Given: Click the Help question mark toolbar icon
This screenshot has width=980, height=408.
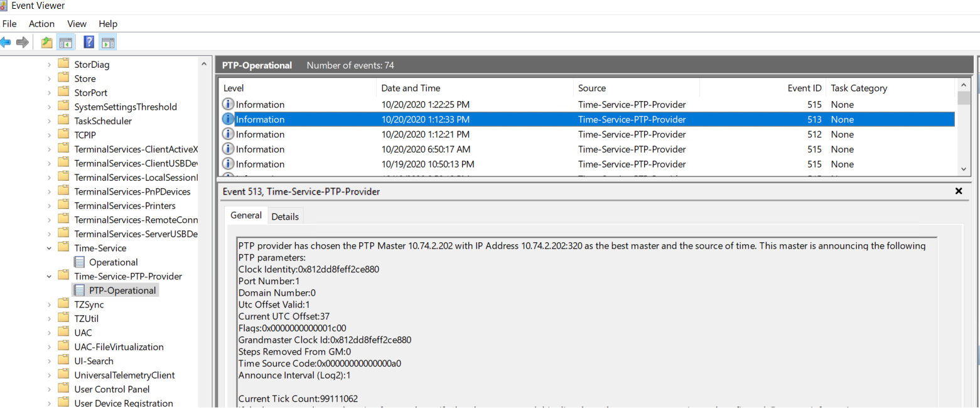Looking at the screenshot, I should (x=89, y=42).
